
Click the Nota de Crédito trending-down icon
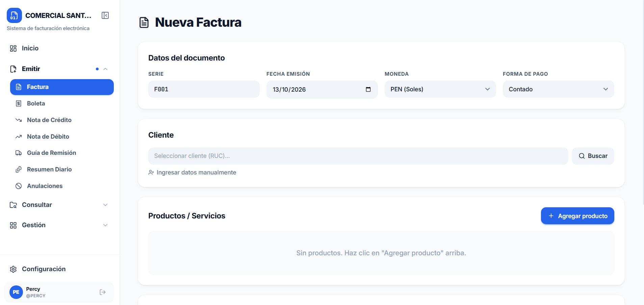click(19, 120)
